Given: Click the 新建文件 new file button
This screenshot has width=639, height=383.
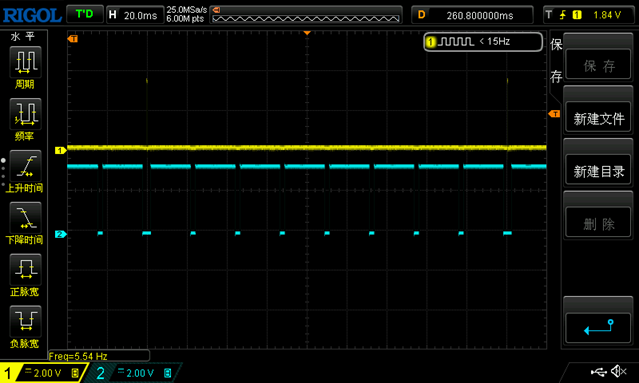Looking at the screenshot, I should tap(598, 117).
